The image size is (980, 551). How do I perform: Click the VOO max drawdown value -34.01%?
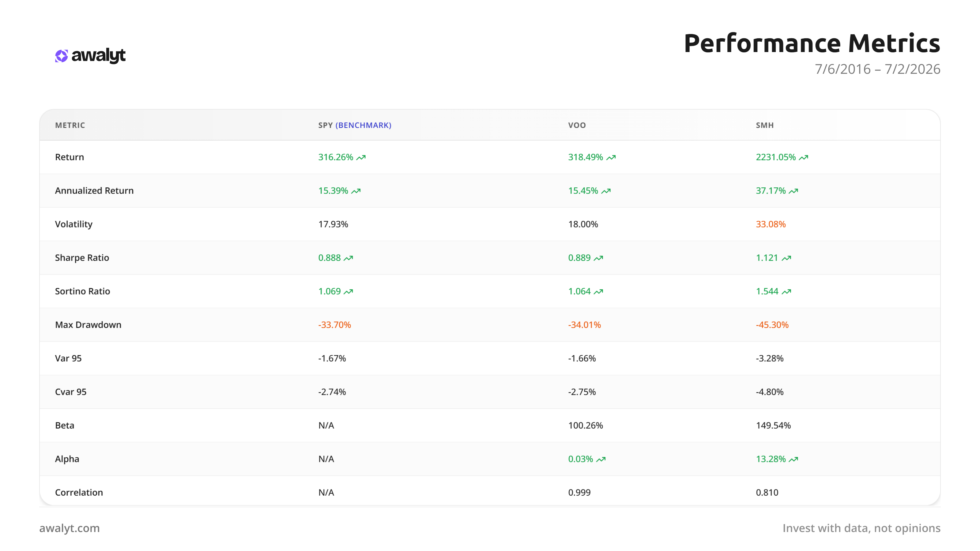(585, 325)
